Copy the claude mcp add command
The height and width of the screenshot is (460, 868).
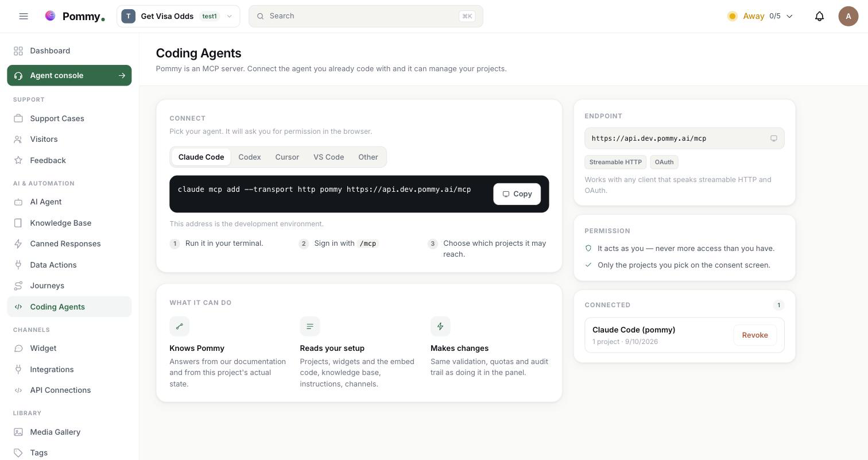[x=517, y=194]
